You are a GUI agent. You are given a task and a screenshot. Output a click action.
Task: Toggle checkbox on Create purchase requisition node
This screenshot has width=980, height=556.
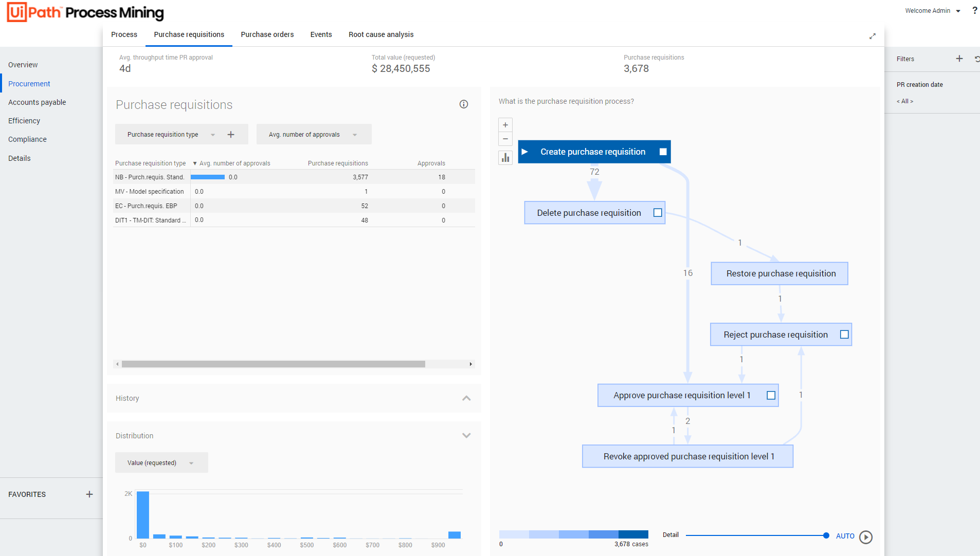[x=663, y=152]
